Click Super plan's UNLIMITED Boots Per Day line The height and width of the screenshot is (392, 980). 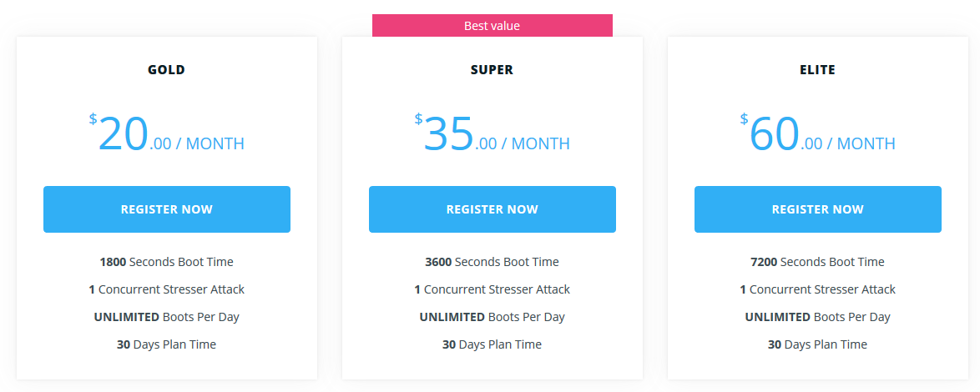(x=493, y=317)
